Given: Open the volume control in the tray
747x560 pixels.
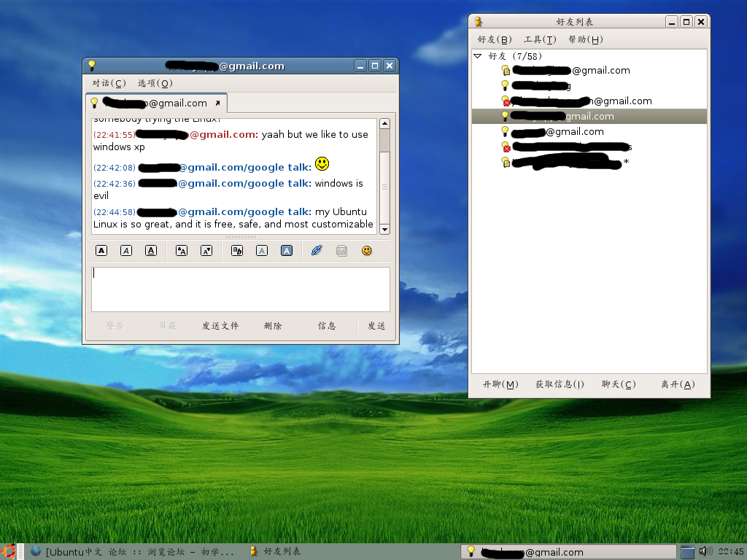Looking at the screenshot, I should 705,551.
